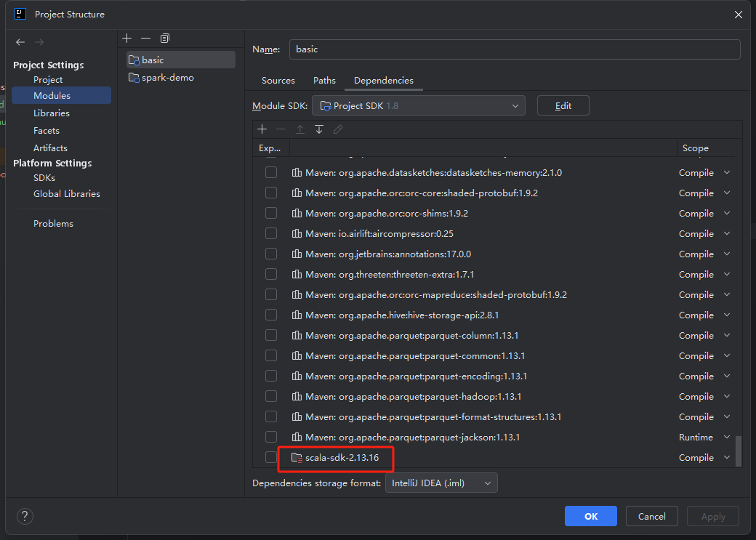Copy the selected module
Image resolution: width=756 pixels, height=540 pixels.
(x=165, y=38)
